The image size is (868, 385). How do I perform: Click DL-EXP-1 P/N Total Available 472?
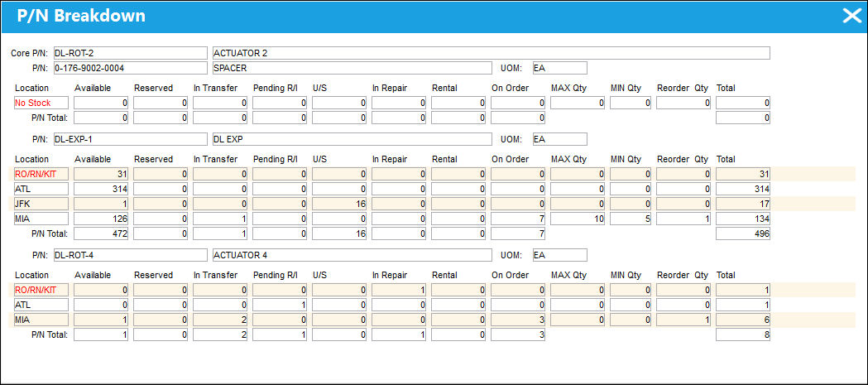click(101, 233)
